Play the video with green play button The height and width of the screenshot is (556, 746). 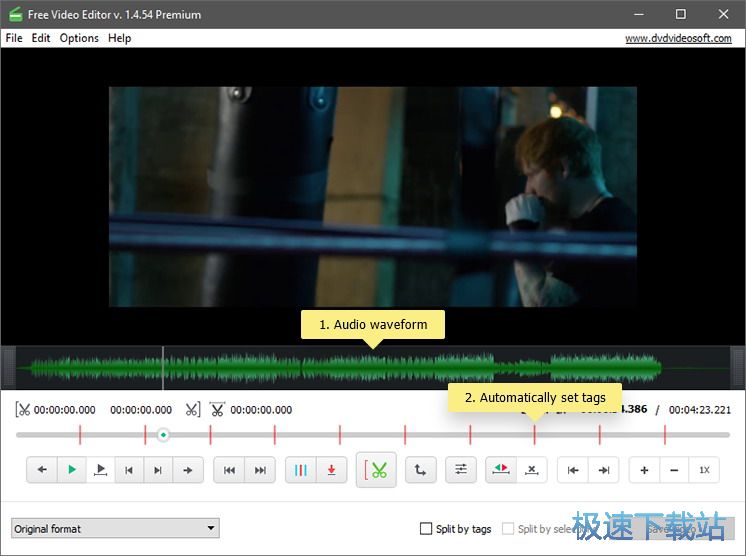pos(72,470)
